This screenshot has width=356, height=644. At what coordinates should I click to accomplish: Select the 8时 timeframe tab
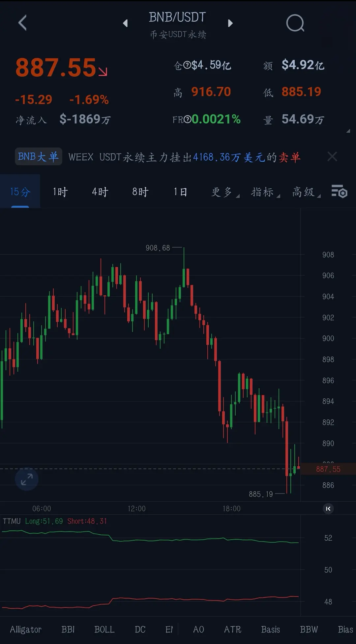tap(140, 192)
